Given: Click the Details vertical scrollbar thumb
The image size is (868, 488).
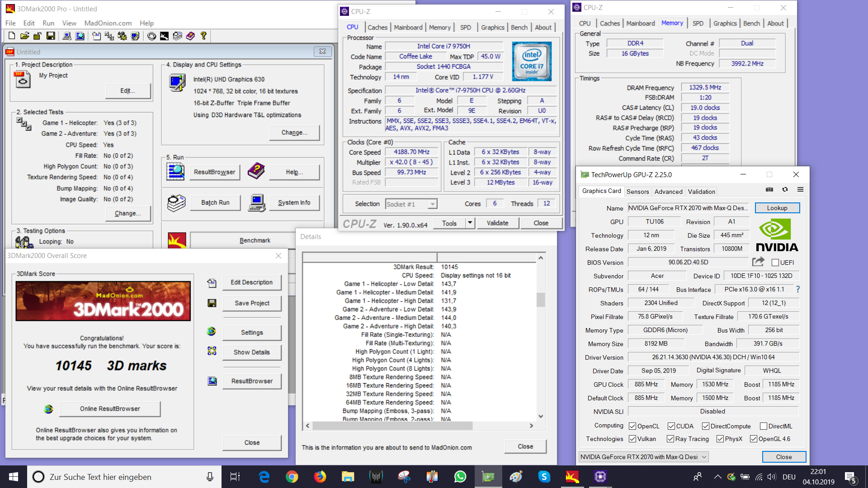Looking at the screenshot, I should [541, 300].
